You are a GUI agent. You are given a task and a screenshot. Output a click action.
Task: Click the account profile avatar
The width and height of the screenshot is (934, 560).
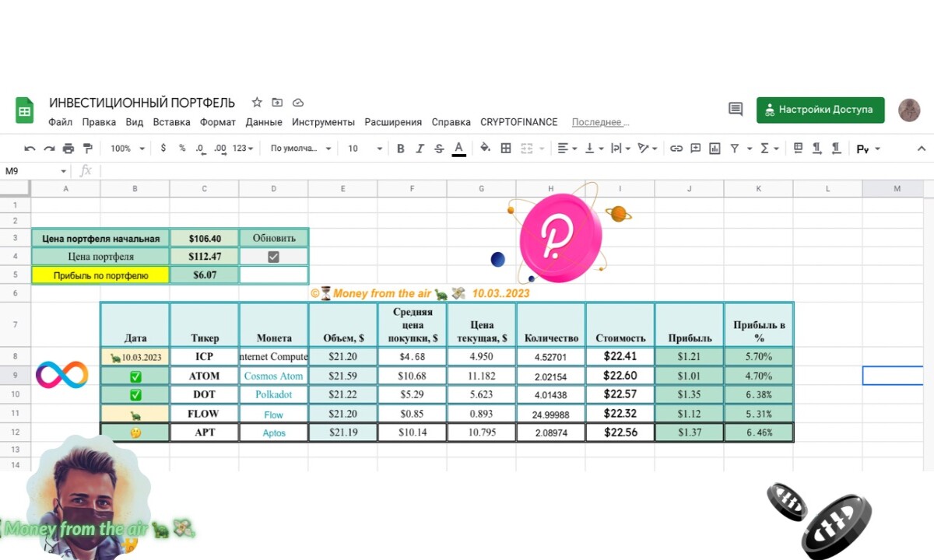coord(909,110)
